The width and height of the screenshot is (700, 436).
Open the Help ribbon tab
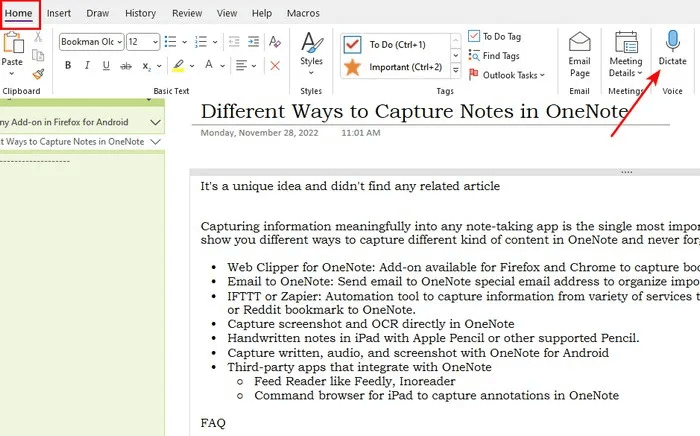262,13
